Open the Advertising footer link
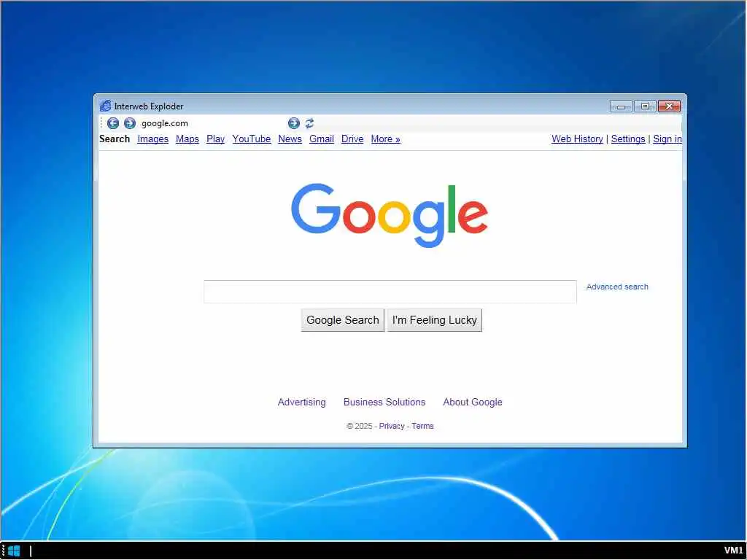The width and height of the screenshot is (747, 560). point(301,402)
